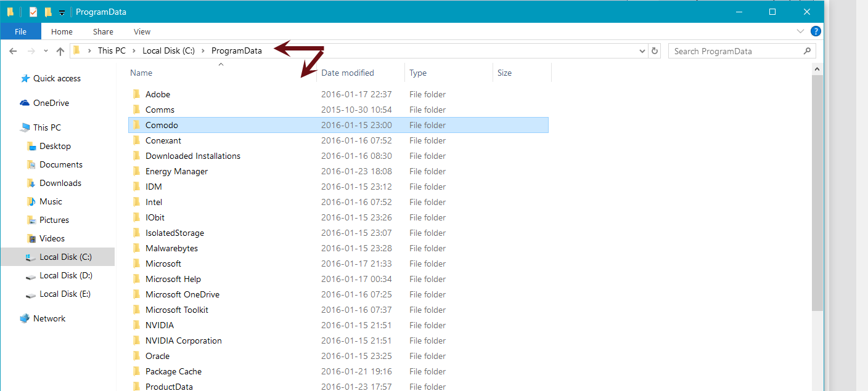Click the folder icon in address bar

(77, 50)
